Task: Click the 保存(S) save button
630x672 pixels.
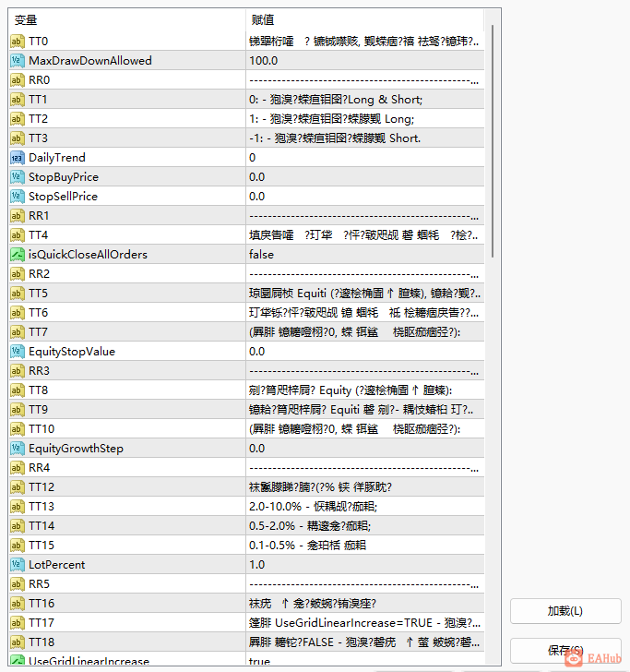Action: pos(565,650)
